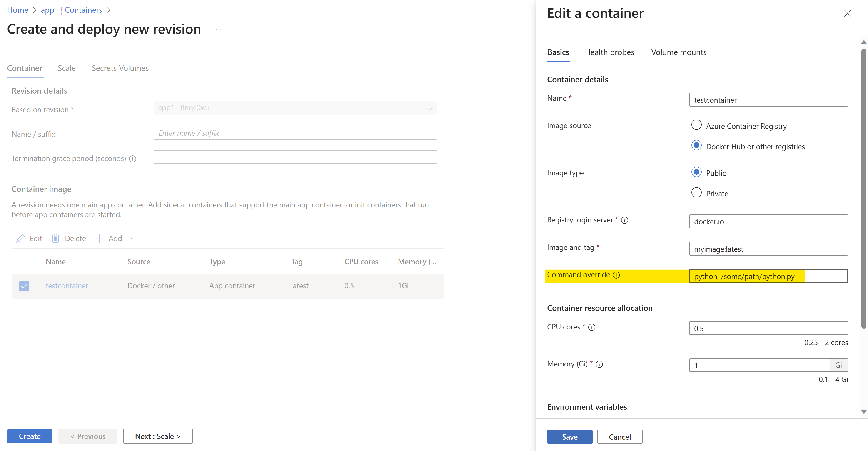Click the Add plus icon
Image resolution: width=868 pixels, height=451 pixels.
99,238
